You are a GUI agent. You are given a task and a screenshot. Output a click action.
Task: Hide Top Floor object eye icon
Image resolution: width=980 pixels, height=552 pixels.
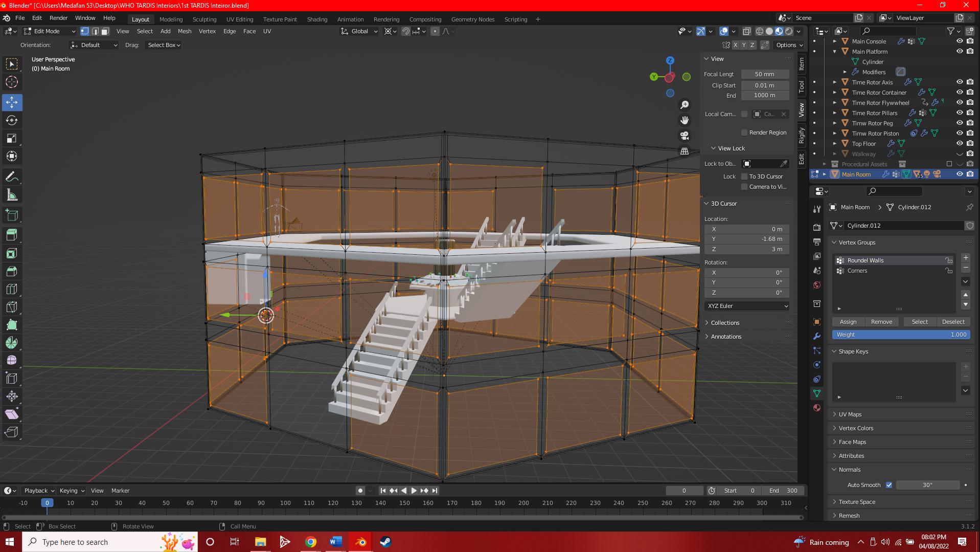click(960, 144)
